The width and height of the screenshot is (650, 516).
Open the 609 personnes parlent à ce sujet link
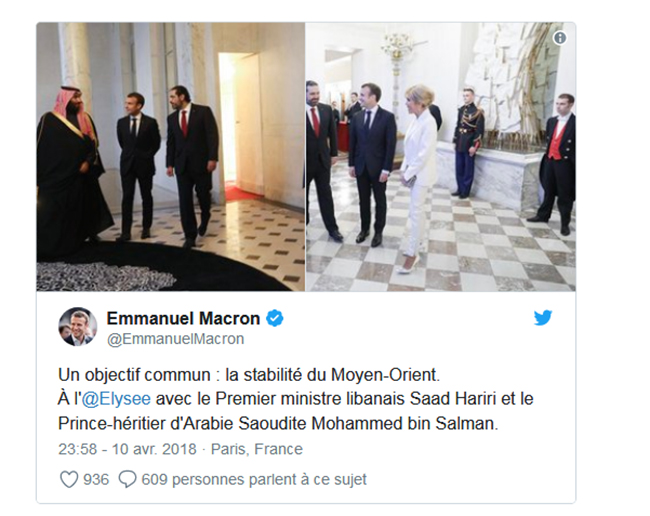(x=254, y=480)
